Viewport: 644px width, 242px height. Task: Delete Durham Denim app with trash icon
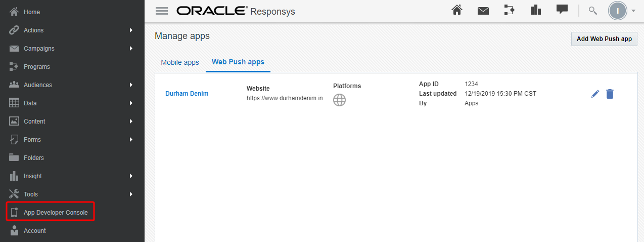pyautogui.click(x=610, y=94)
